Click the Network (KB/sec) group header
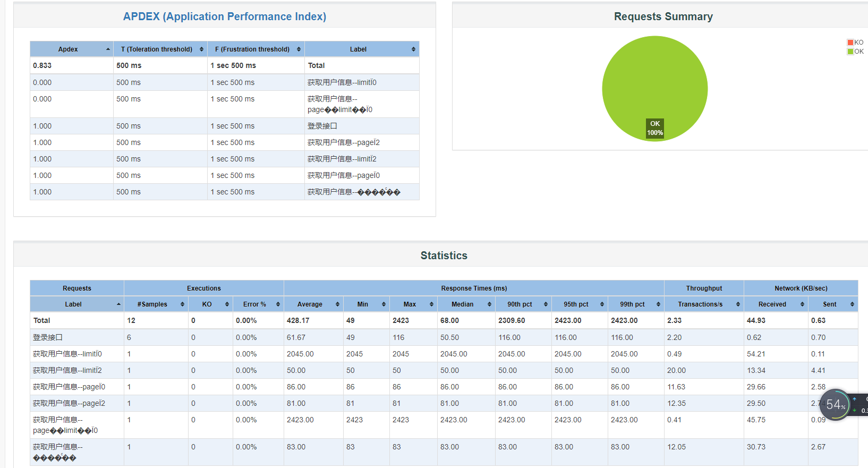This screenshot has height=468, width=868. click(x=801, y=288)
